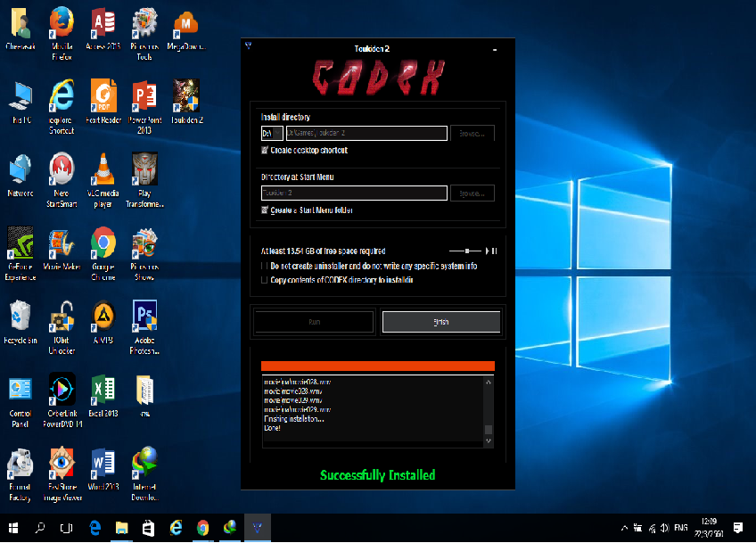Screen dimensions: 756x543
Task: Open the Format Factory desktop icon
Action: pos(20,475)
